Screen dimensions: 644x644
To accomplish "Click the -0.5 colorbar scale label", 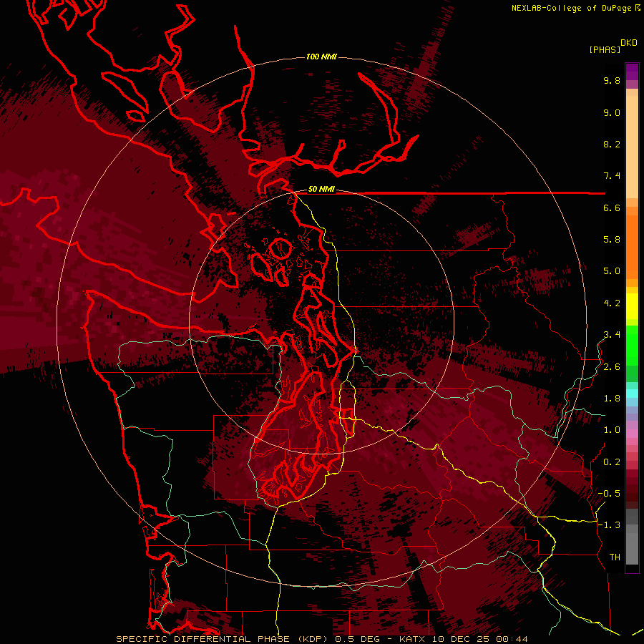I will (x=609, y=494).
